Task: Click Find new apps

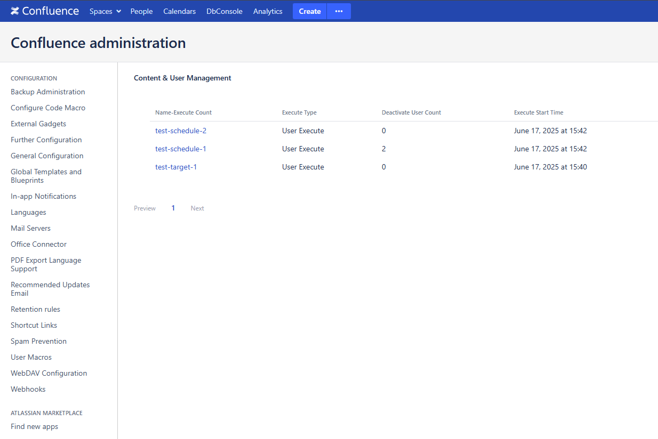Action: (x=34, y=426)
